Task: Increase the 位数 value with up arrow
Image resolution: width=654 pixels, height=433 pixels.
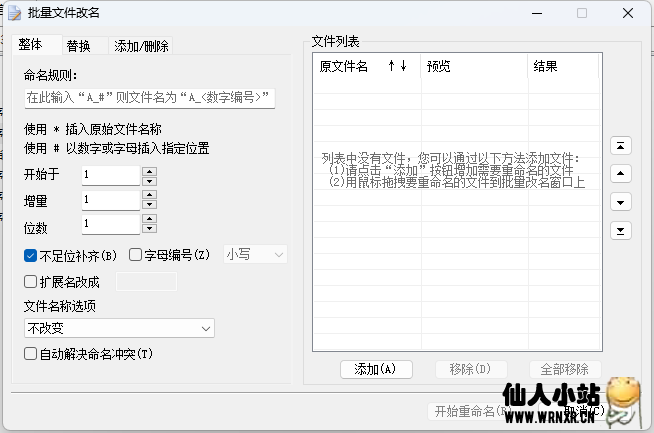Action: click(x=149, y=219)
